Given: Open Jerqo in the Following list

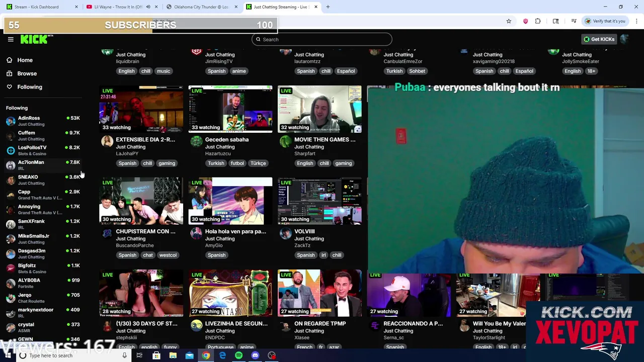Looking at the screenshot, I should [x=43, y=298].
